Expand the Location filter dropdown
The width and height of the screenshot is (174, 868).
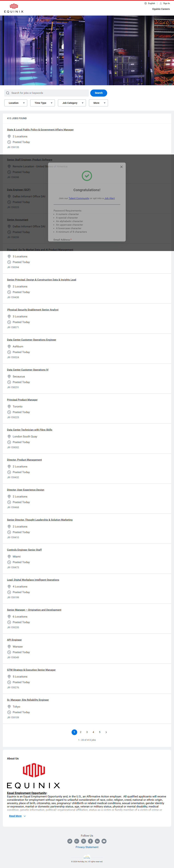pos(16,103)
